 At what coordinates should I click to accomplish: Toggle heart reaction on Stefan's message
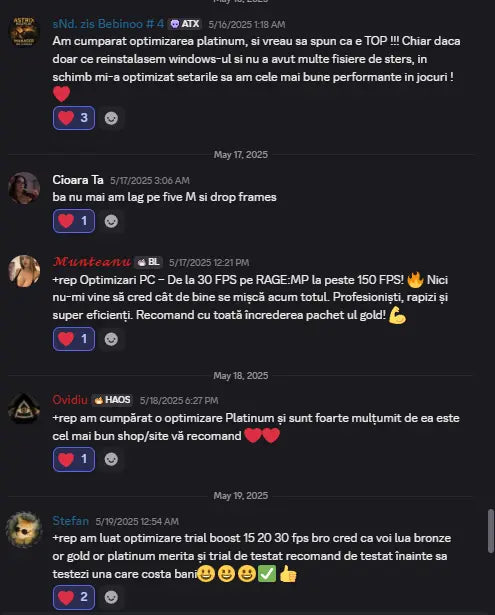[x=74, y=597]
